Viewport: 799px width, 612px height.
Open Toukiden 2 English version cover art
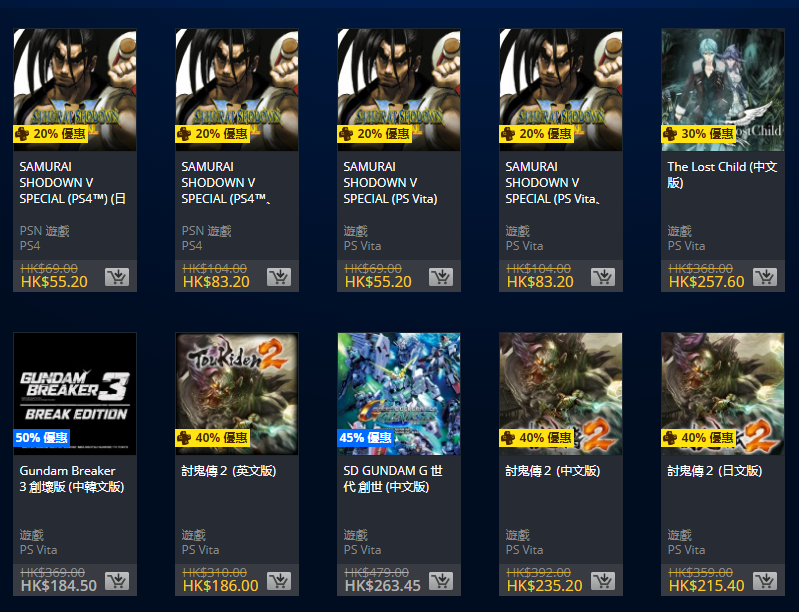[237, 394]
